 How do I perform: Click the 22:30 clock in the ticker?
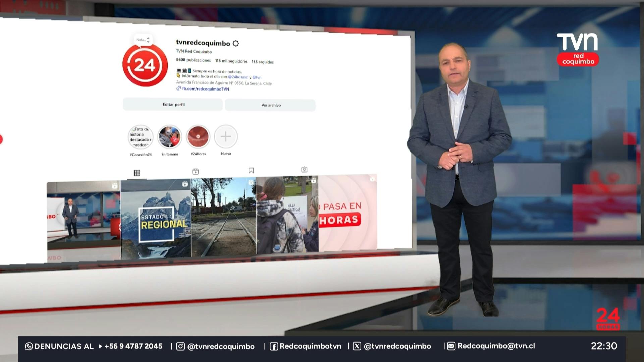coord(604,346)
